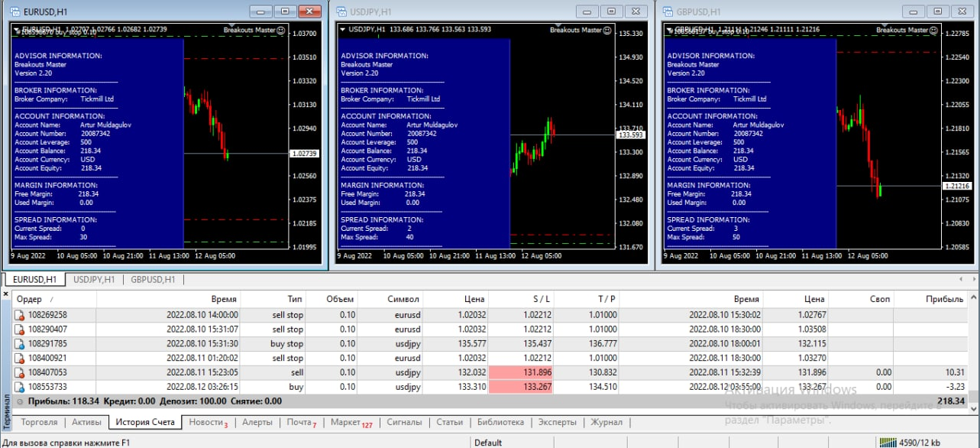The width and height of the screenshot is (980, 448).
Task: Maximize the USDJPY,H1 chart window
Action: [611, 11]
